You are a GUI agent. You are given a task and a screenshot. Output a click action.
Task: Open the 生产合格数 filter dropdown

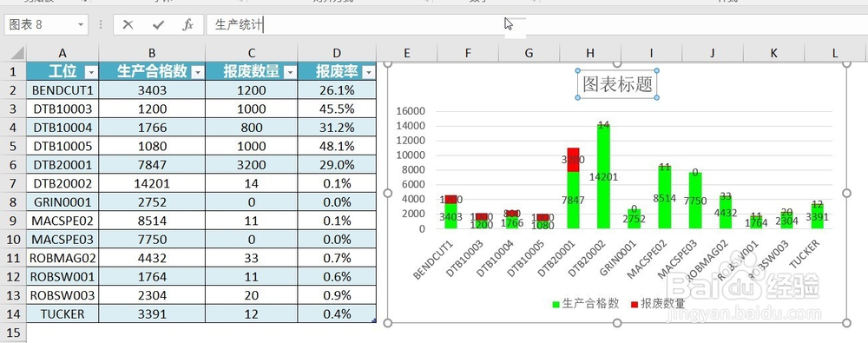point(197,72)
